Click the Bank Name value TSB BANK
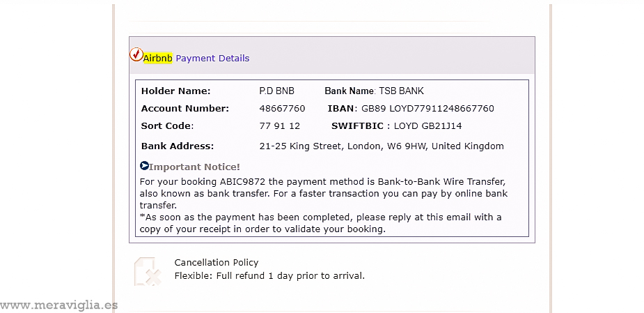The width and height of the screenshot is (644, 313). 401,91
